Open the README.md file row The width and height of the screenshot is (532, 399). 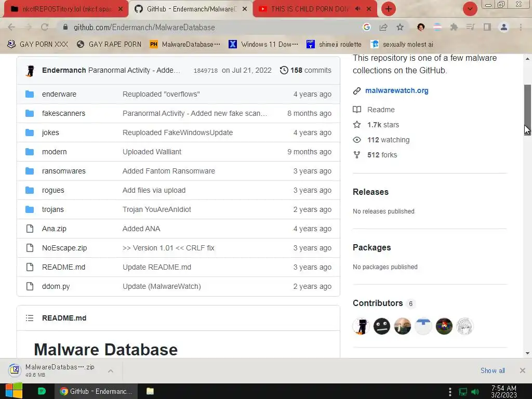(x=179, y=267)
